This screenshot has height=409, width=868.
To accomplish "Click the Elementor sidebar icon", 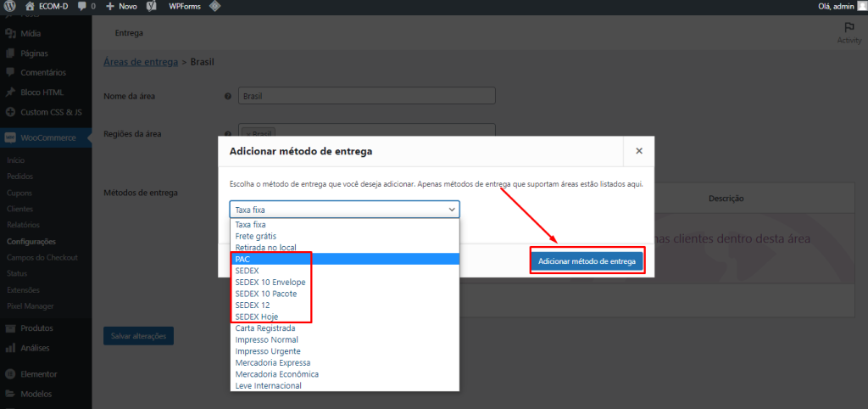I will [x=10, y=373].
